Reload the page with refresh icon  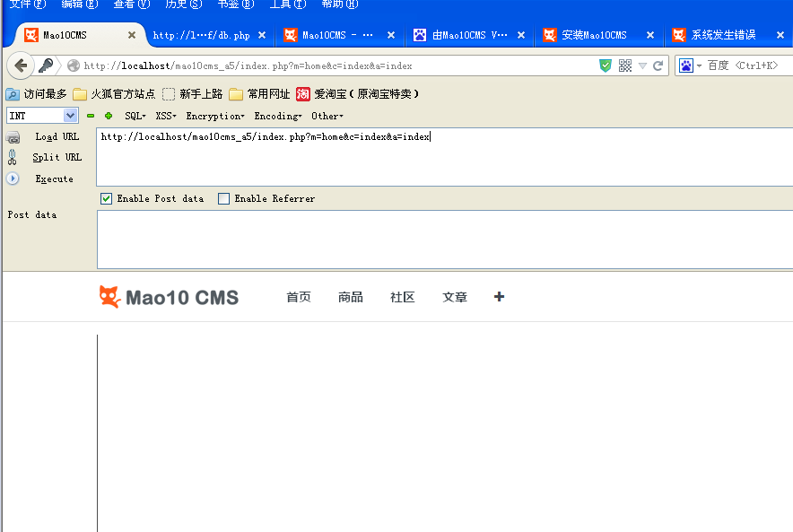click(658, 65)
